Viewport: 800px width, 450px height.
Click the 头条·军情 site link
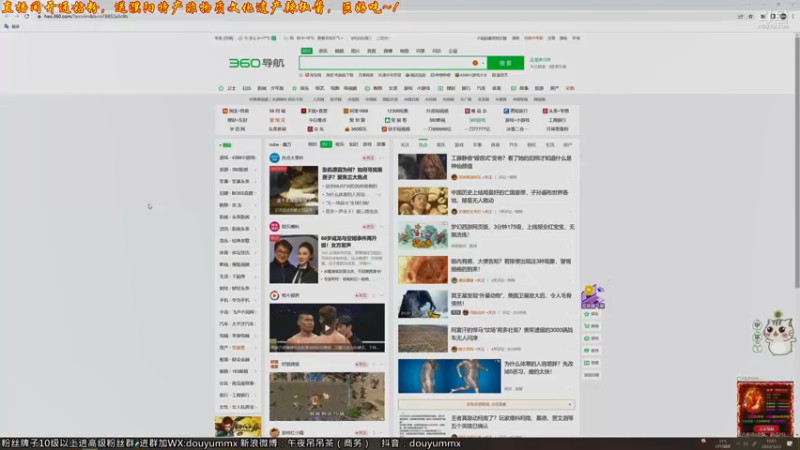click(556, 111)
